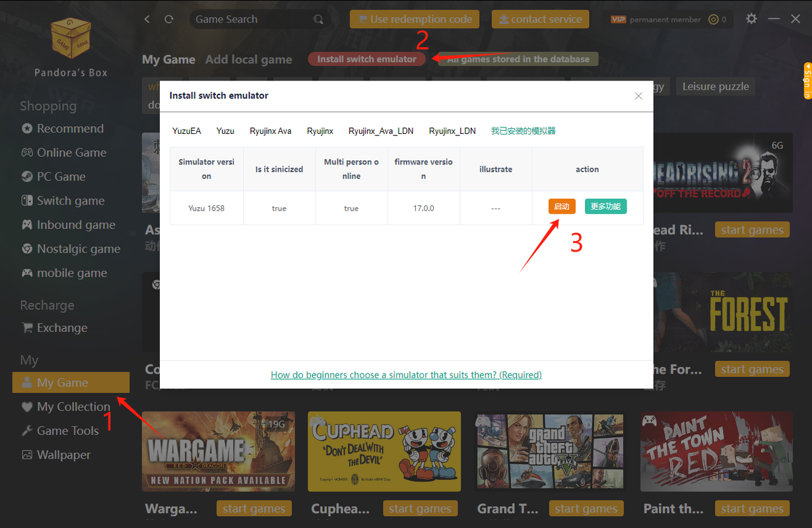Select the YuzuEA emulator tab
Screen dimensions: 812x528
point(187,131)
